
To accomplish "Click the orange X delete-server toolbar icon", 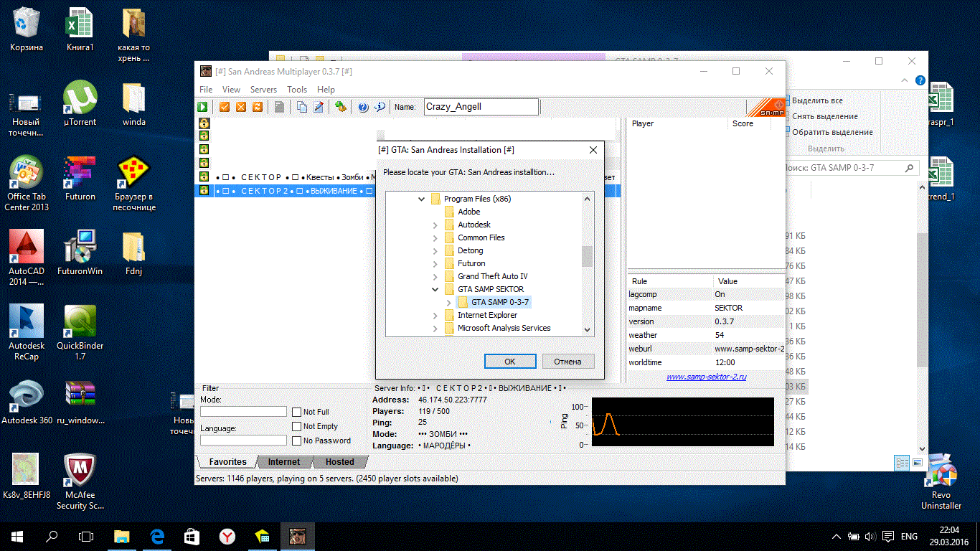I will click(241, 107).
